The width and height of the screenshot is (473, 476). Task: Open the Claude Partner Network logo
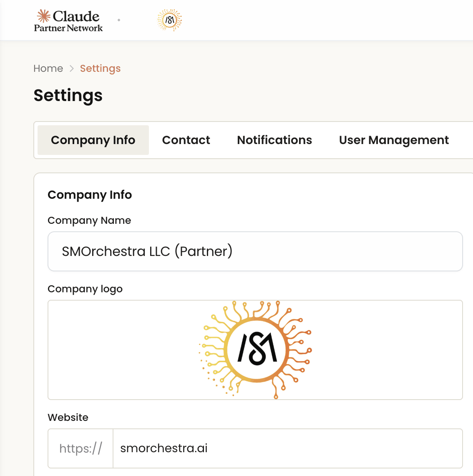[68, 20]
